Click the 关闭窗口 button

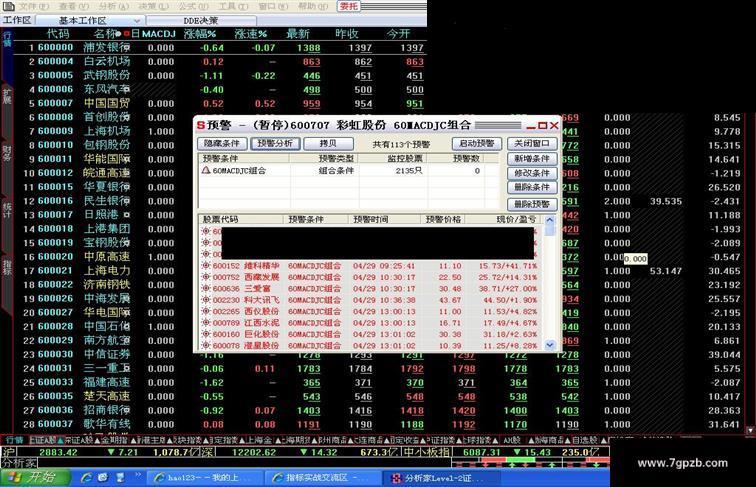[x=532, y=143]
